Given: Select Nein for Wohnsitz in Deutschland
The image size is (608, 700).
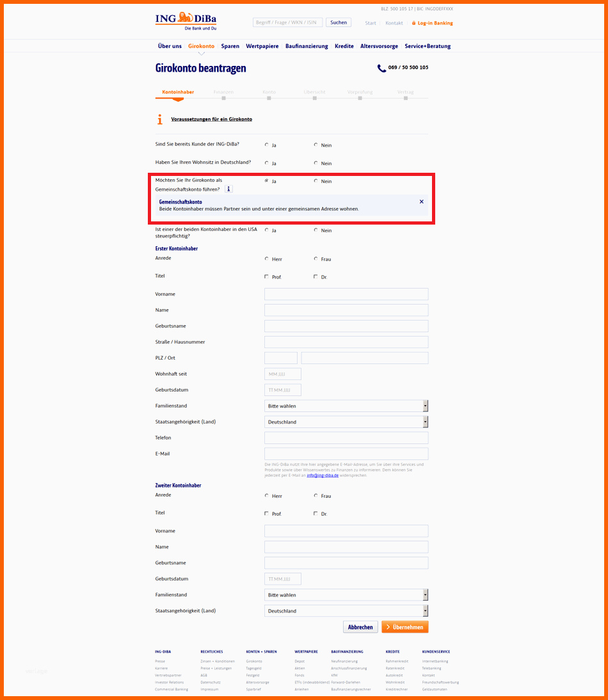Looking at the screenshot, I should pos(316,163).
